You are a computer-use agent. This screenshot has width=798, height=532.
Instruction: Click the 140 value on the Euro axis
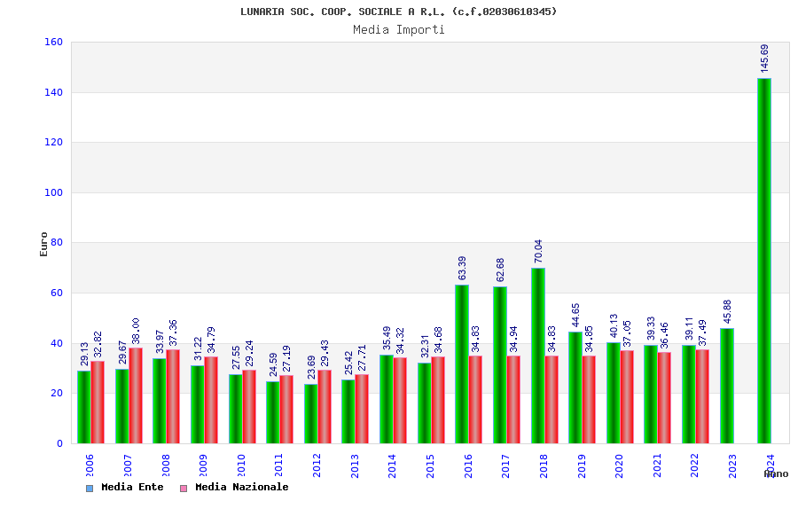coord(53,92)
